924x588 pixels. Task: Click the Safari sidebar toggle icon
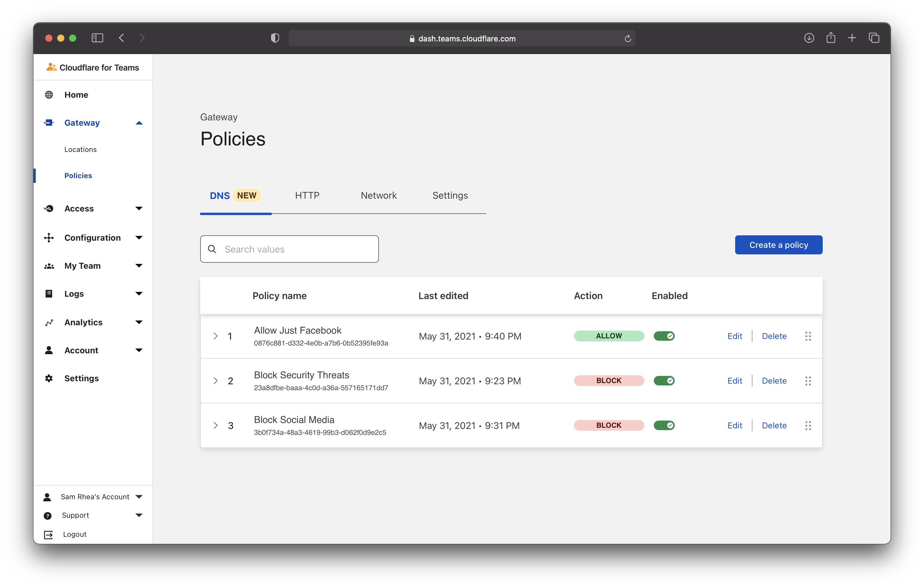[x=97, y=38]
